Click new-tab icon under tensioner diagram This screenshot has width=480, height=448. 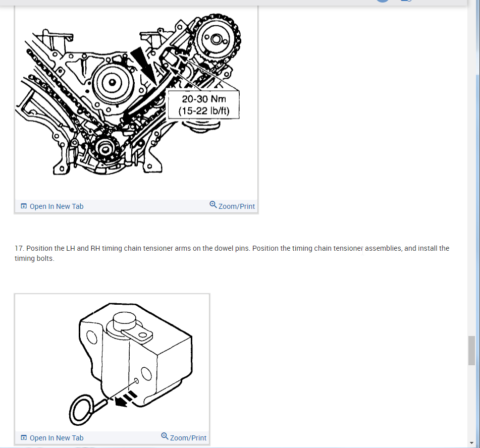[24, 437]
